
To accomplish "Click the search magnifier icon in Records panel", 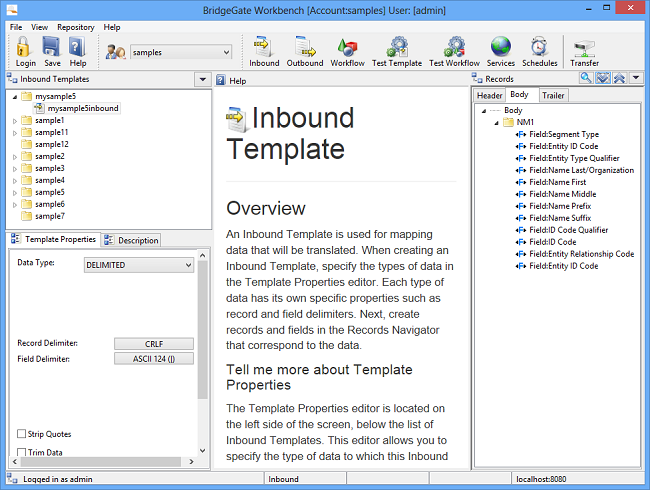I will point(586,78).
